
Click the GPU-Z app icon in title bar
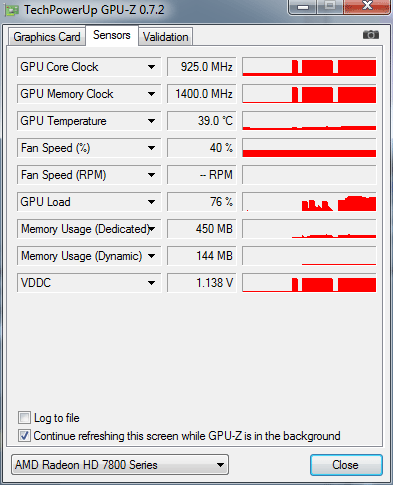(x=12, y=10)
